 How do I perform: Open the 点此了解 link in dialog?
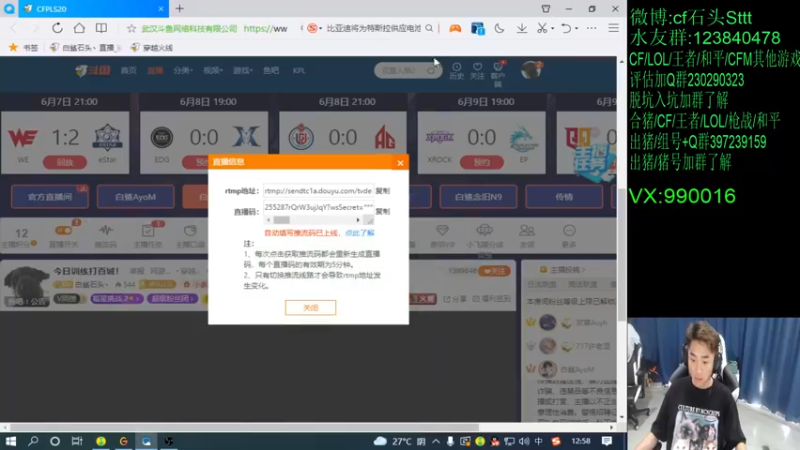(x=360, y=233)
